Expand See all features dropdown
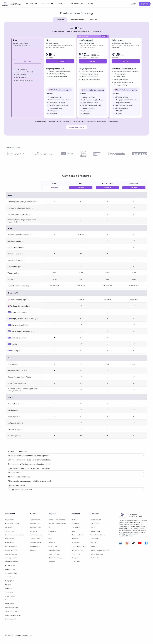The image size is (153, 644). click(x=76, y=127)
